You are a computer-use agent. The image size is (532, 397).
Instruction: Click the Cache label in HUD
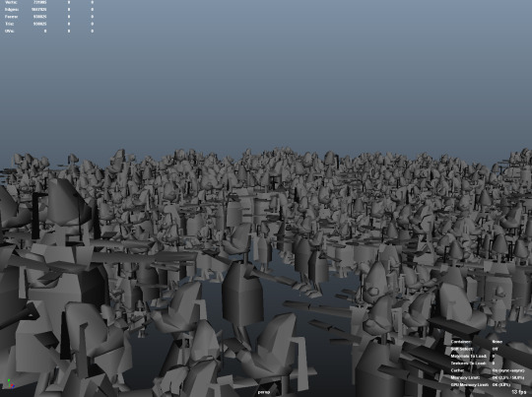pos(458,370)
